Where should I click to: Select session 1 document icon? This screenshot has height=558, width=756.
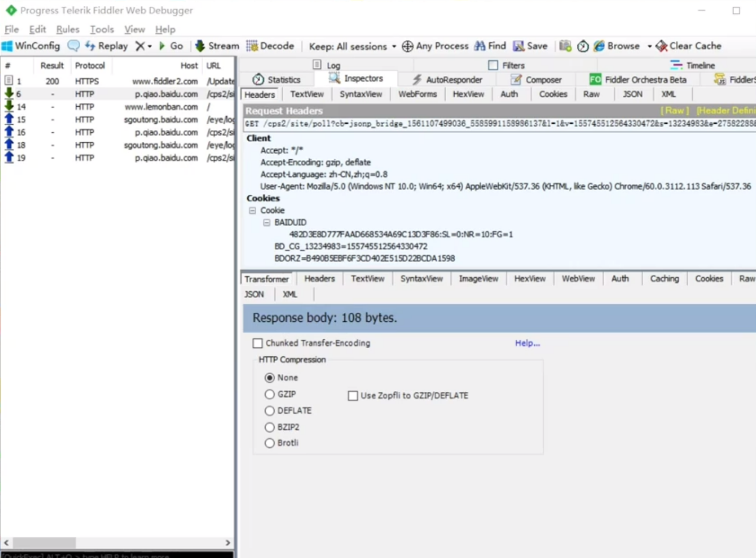8,81
